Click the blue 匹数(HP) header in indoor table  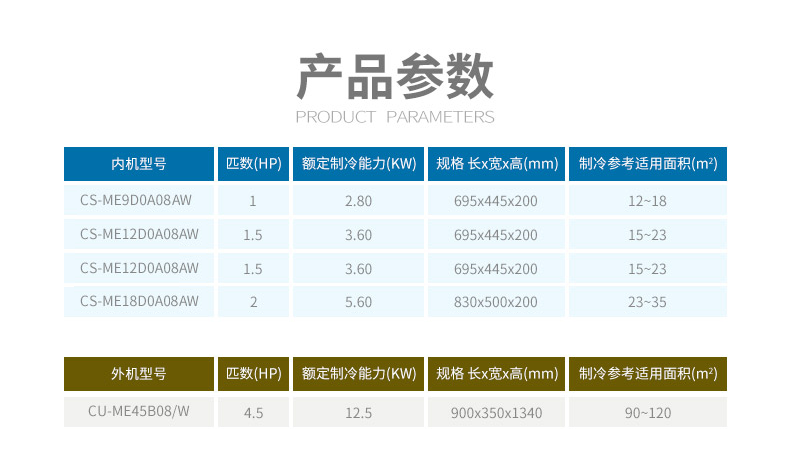253,164
